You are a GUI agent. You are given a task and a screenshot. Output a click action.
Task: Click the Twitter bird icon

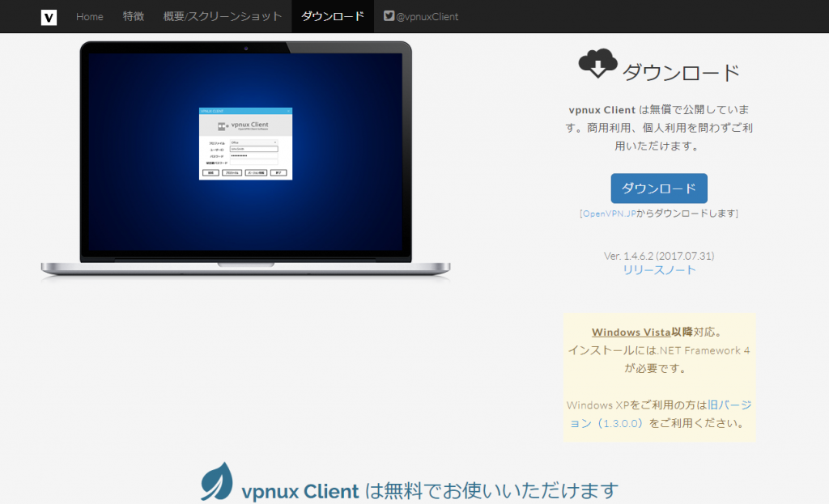tap(389, 16)
